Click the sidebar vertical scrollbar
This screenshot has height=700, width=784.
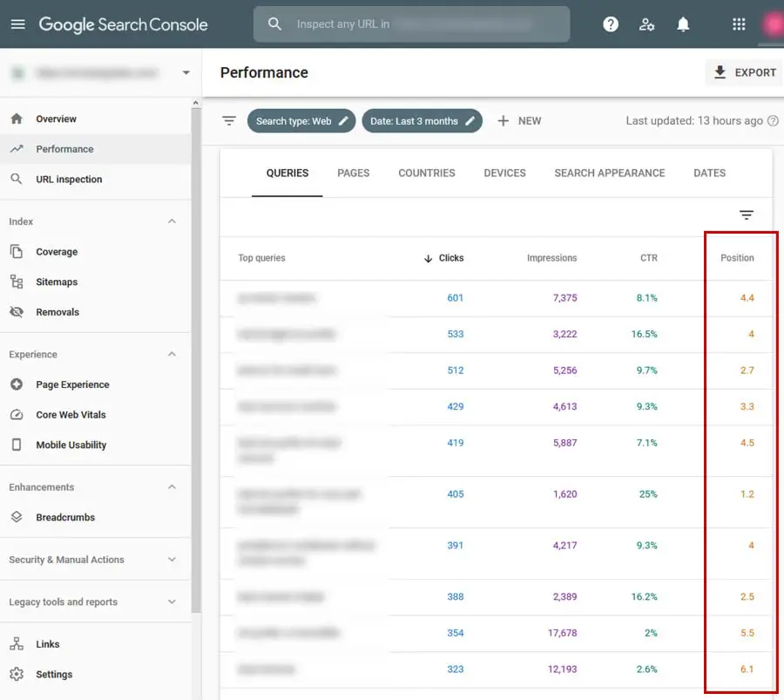pos(195,360)
